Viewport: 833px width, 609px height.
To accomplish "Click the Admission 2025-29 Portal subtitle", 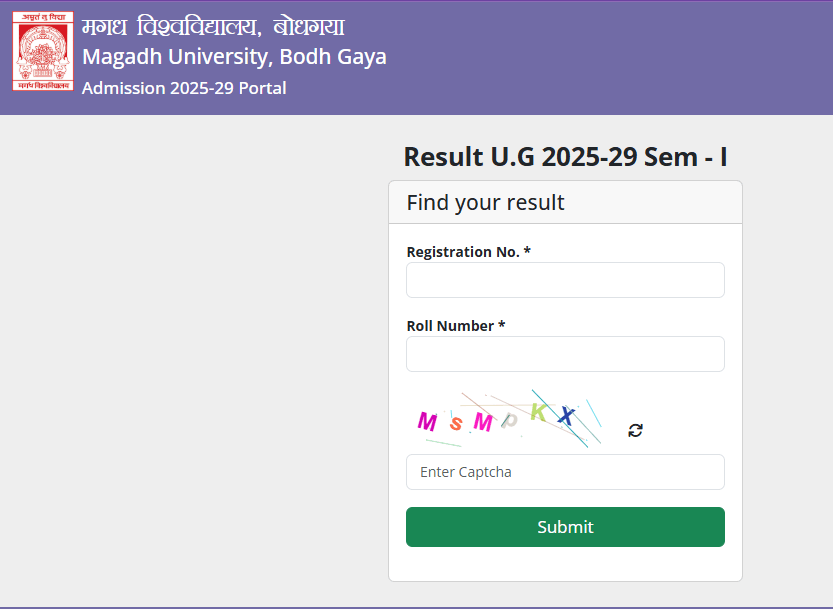I will pyautogui.click(x=184, y=88).
